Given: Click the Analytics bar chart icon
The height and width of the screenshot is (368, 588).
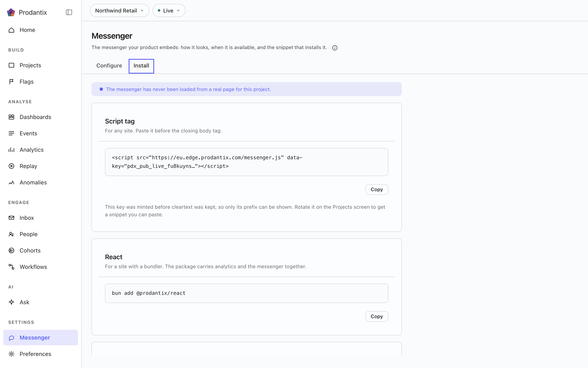Looking at the screenshot, I should point(11,150).
